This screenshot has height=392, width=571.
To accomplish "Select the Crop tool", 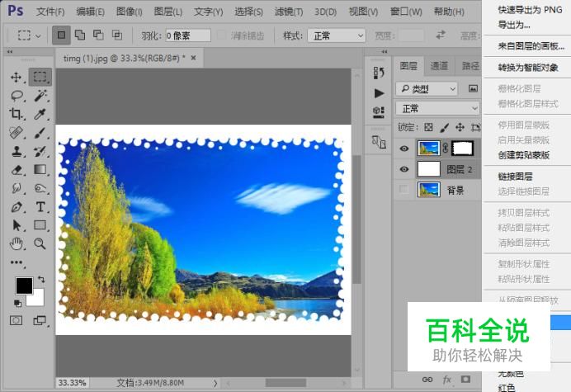I will click(x=16, y=114).
